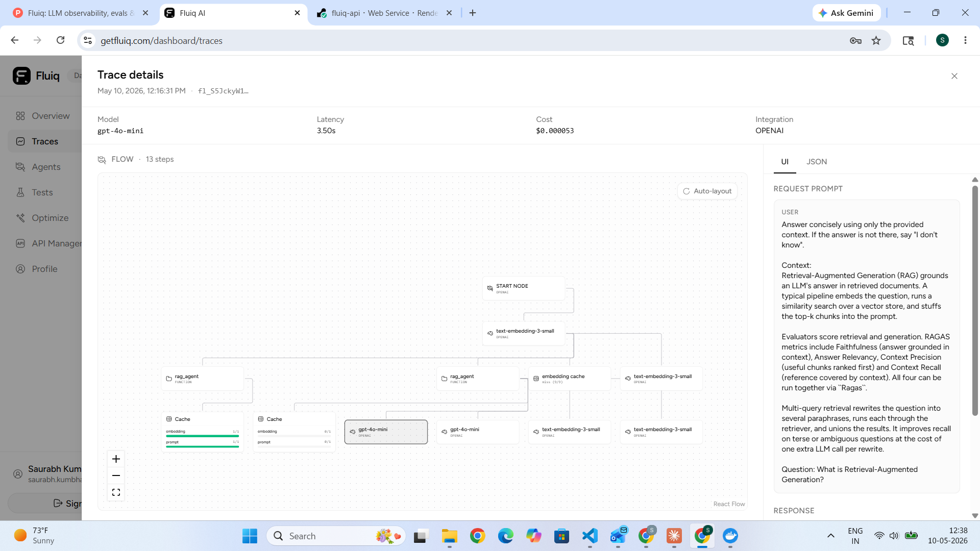
Task: Go back in browser history
Action: coord(15,40)
